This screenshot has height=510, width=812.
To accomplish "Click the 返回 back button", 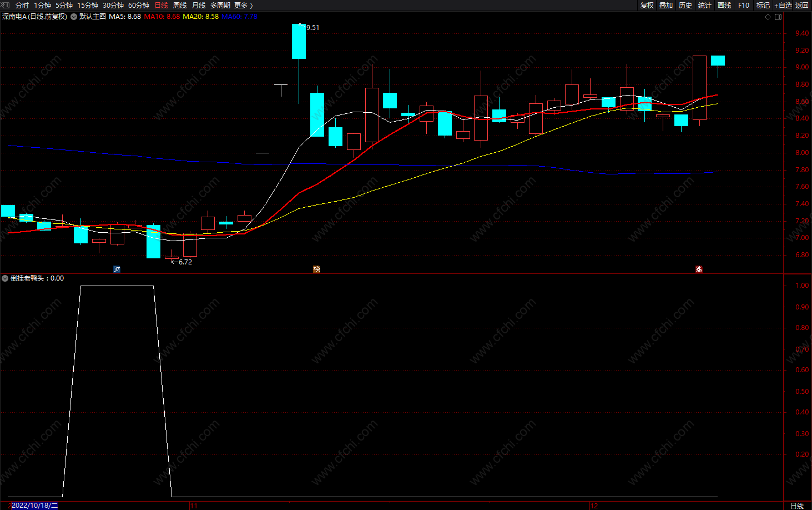I will [802, 5].
